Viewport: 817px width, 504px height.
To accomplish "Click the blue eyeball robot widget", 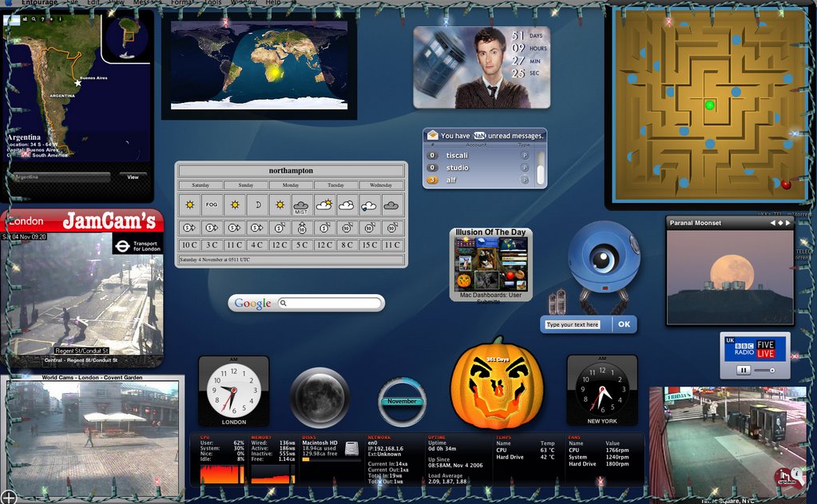I will click(604, 256).
